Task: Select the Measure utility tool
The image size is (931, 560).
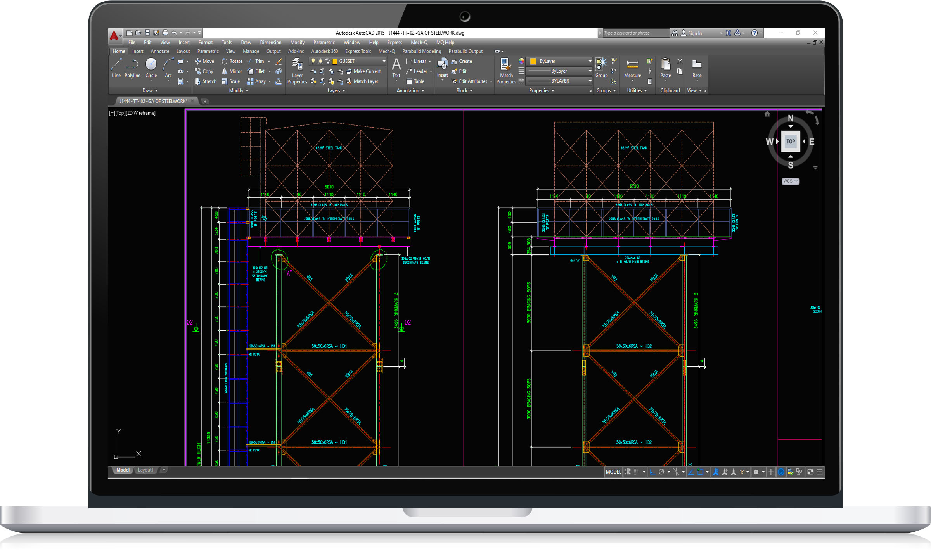Action: 632,69
